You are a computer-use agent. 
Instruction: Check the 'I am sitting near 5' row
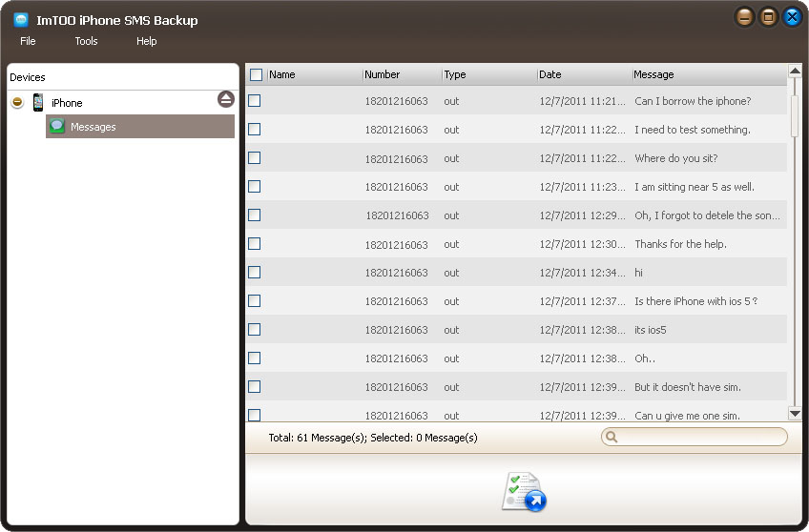click(255, 187)
